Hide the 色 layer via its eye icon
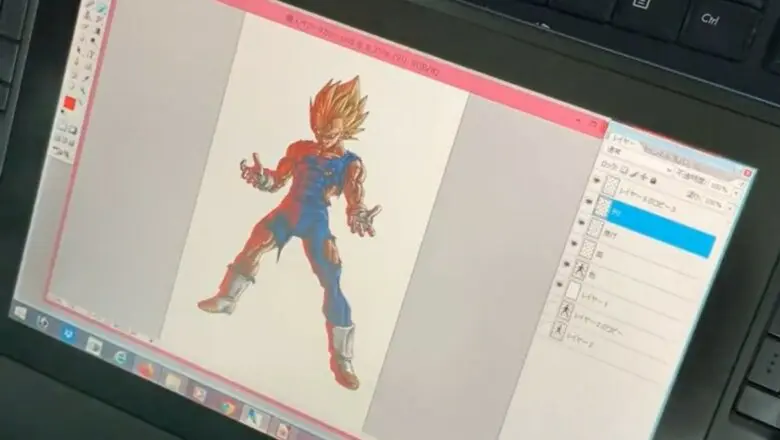 (567, 264)
